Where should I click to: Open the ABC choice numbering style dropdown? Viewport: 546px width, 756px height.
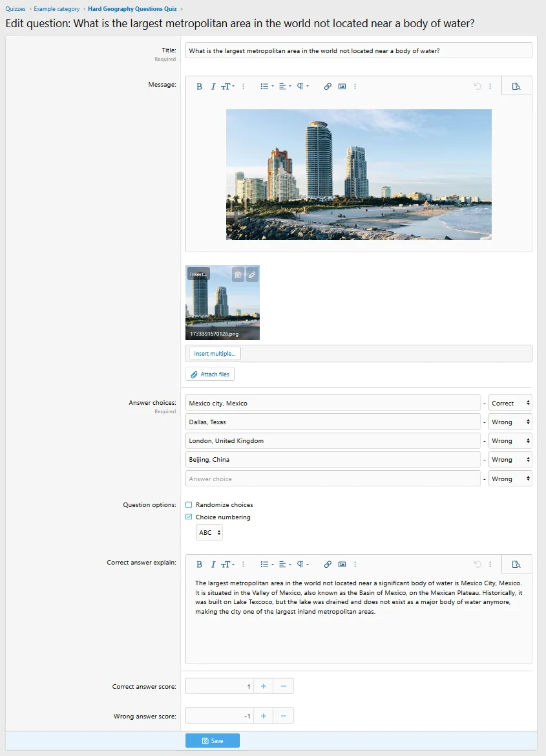coord(209,533)
